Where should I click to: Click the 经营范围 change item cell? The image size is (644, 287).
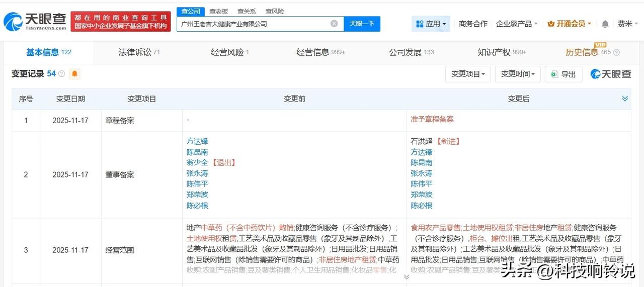[120, 250]
